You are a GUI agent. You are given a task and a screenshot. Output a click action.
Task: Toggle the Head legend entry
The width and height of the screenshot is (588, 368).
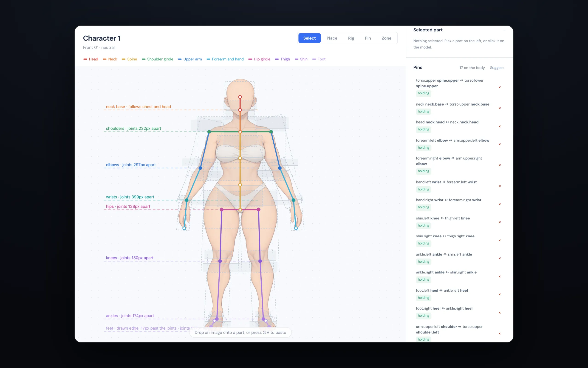point(91,59)
